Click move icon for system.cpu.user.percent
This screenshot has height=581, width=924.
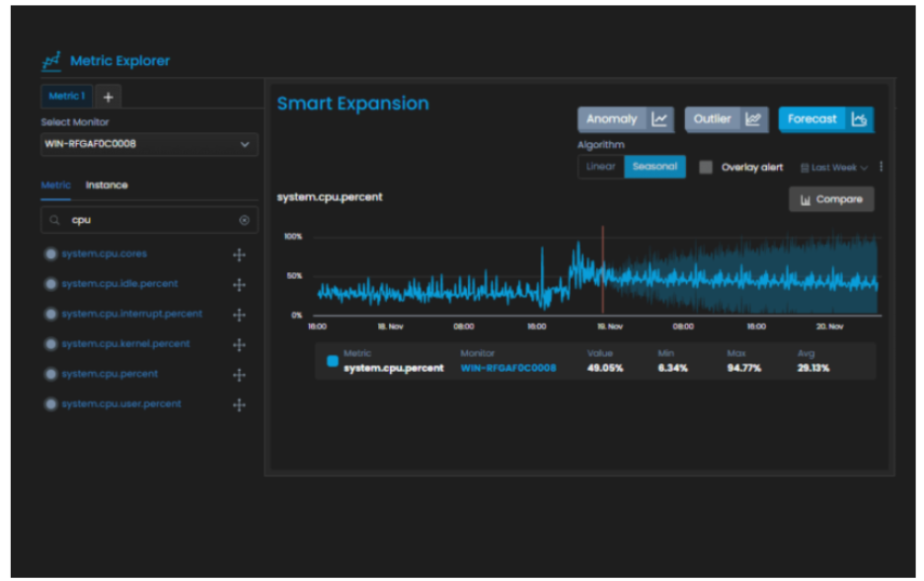(x=239, y=405)
